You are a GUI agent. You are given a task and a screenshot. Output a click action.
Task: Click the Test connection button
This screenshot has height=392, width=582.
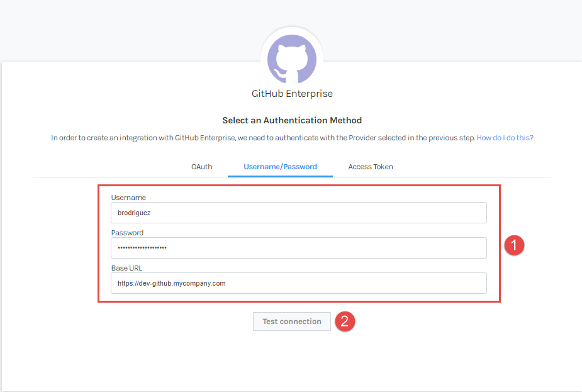coord(292,322)
